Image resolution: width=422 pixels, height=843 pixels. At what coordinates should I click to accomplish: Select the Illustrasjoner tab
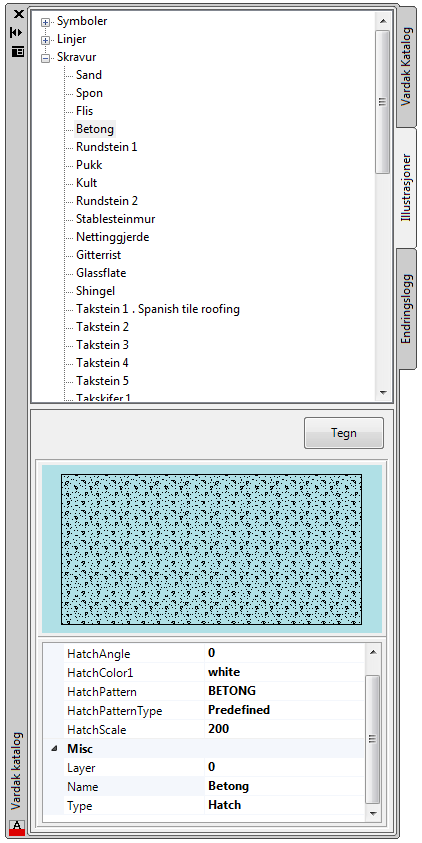click(406, 188)
